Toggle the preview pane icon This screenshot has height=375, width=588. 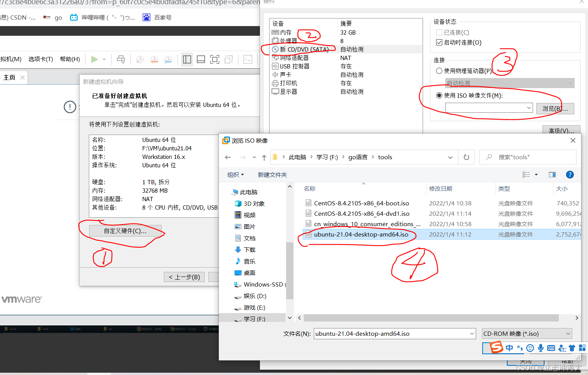[x=552, y=175]
